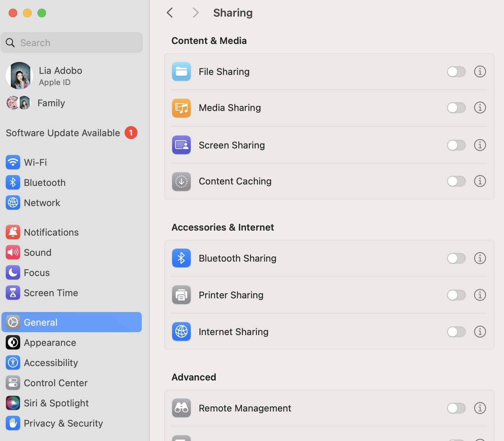This screenshot has width=504, height=441.
Task: Click the Search field
Action: coord(72,43)
